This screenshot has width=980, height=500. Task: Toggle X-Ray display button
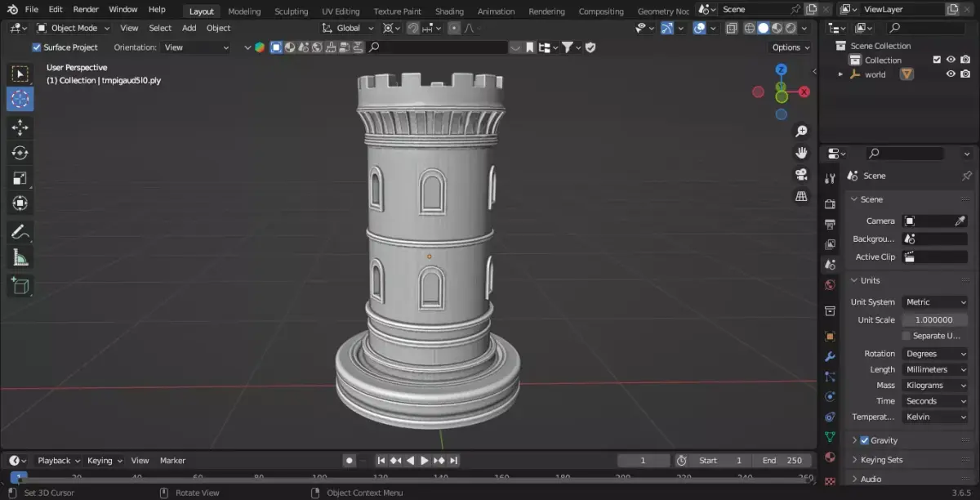(x=731, y=28)
